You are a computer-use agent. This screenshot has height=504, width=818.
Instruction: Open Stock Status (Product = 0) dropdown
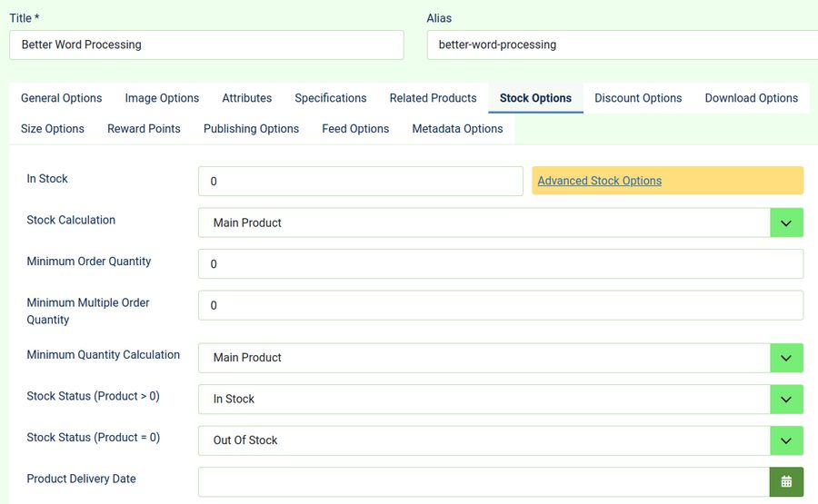[786, 440]
